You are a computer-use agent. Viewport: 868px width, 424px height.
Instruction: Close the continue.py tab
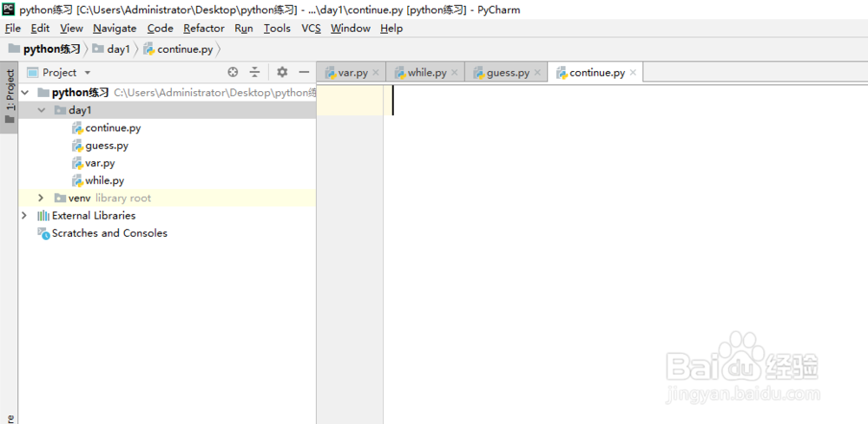(x=633, y=73)
